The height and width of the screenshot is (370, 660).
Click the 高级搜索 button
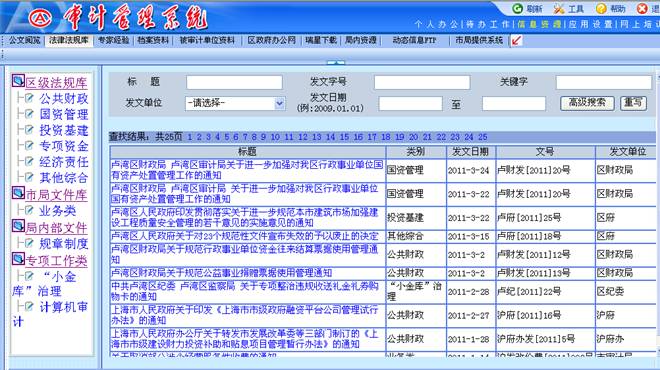coord(587,103)
